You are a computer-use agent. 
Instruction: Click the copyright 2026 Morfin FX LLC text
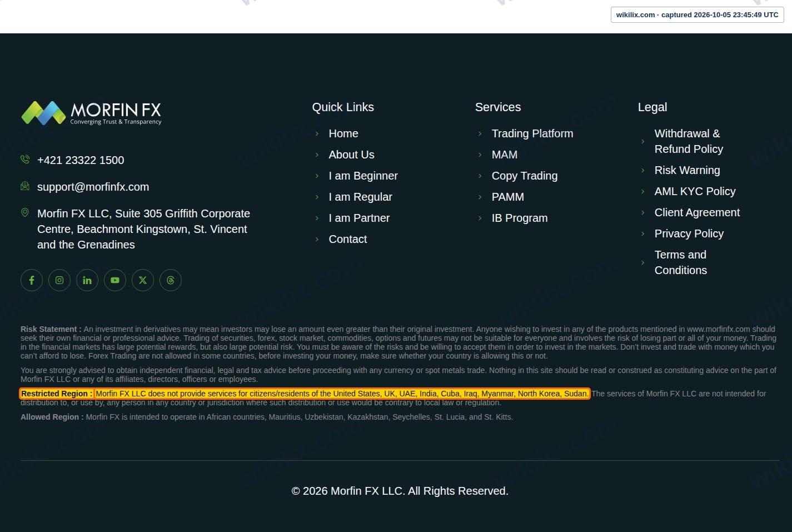[400, 491]
